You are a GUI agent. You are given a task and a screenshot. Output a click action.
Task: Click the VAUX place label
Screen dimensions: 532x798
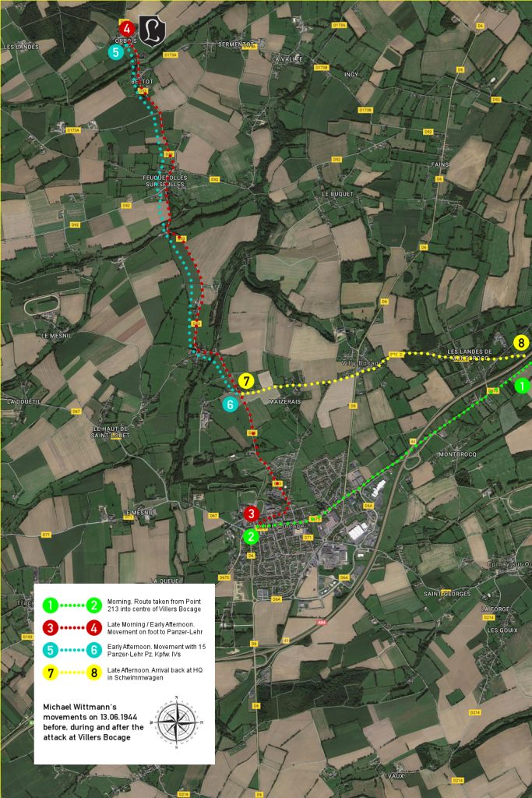(396, 776)
